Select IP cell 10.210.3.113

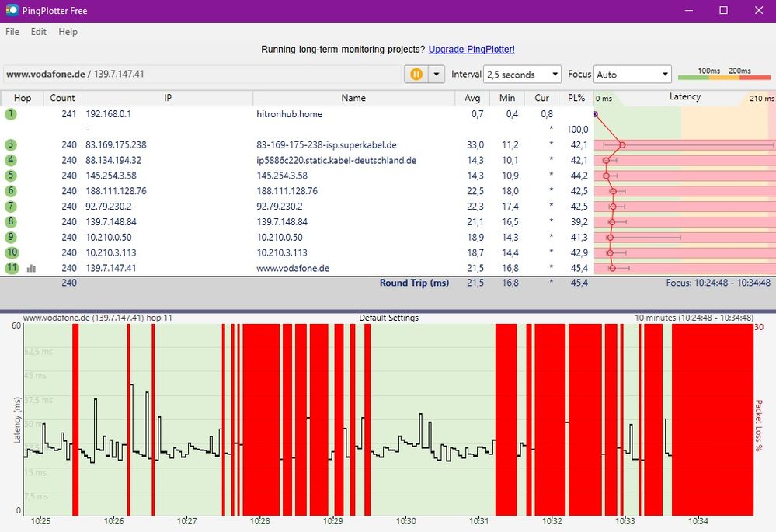(111, 252)
